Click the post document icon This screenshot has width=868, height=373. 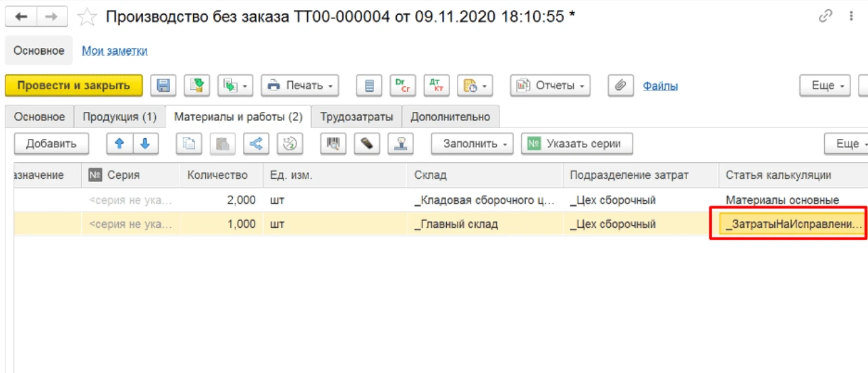click(x=196, y=86)
